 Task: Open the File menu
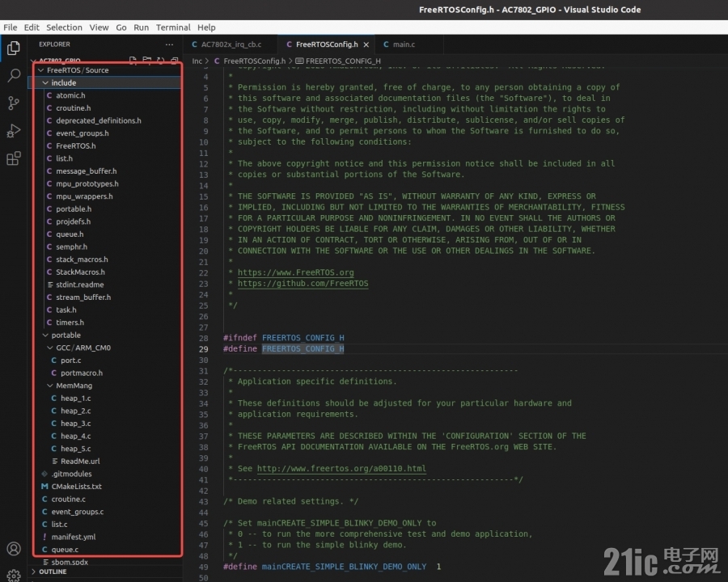[x=11, y=27]
